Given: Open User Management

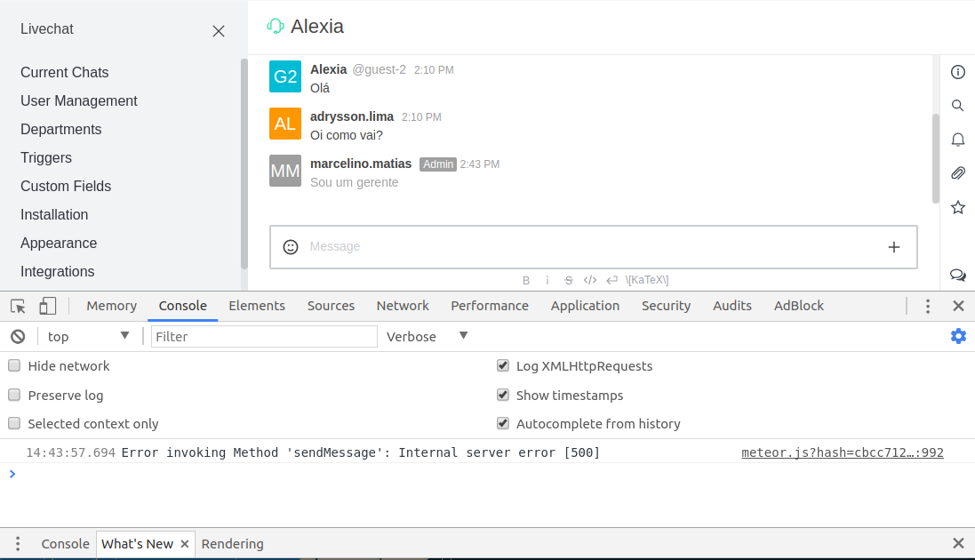Looking at the screenshot, I should point(79,100).
